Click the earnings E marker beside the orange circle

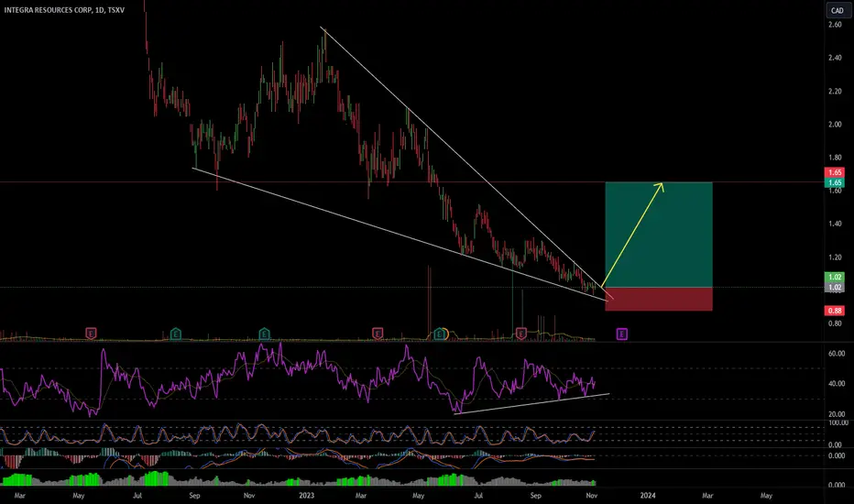click(x=439, y=334)
